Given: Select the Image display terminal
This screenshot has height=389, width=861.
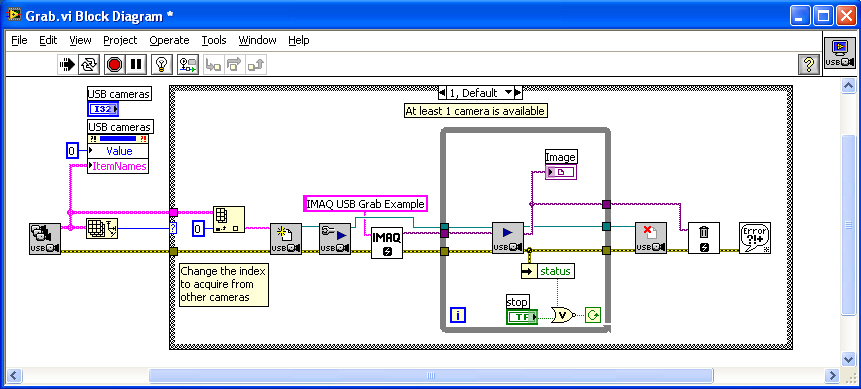Looking at the screenshot, I should (x=561, y=172).
